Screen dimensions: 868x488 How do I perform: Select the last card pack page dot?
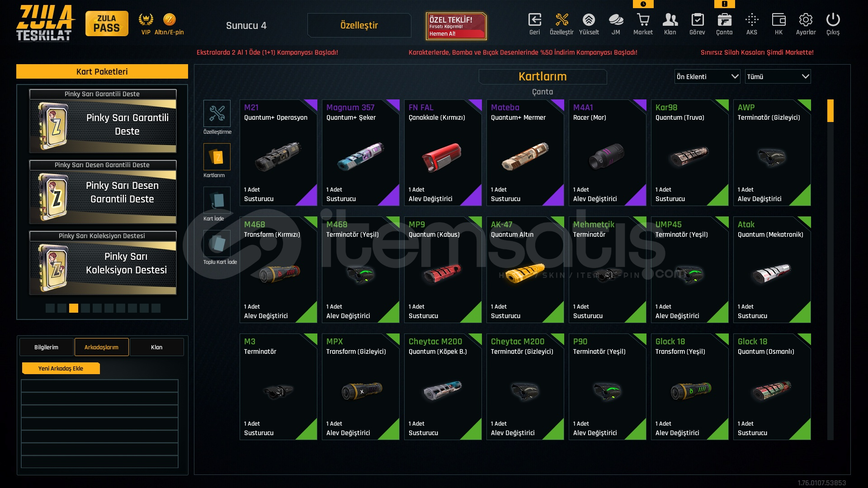(156, 308)
